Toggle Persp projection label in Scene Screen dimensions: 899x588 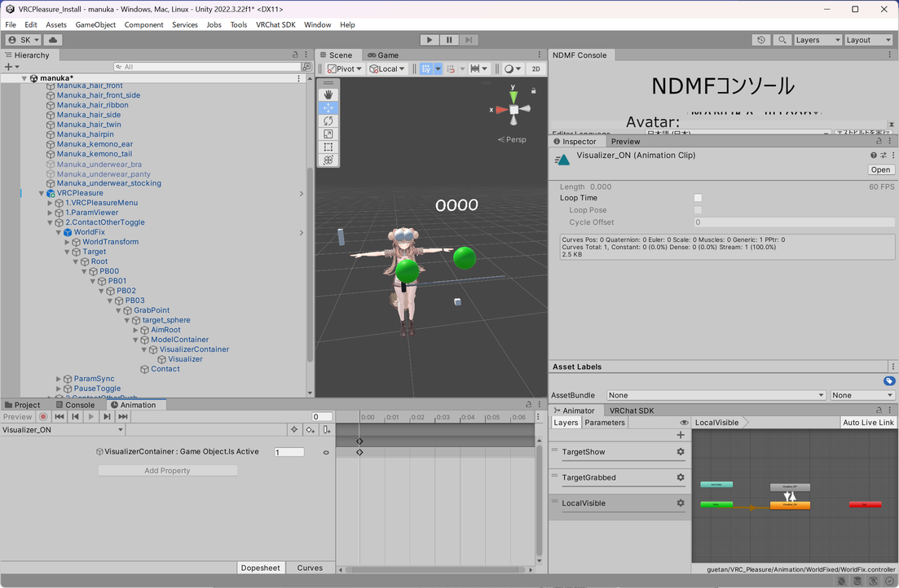coord(511,140)
